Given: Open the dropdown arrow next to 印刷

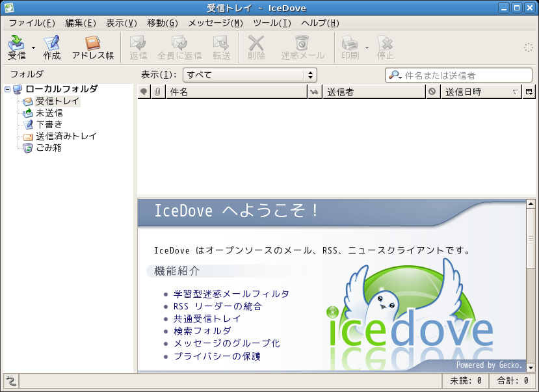Looking at the screenshot, I should pyautogui.click(x=367, y=47).
